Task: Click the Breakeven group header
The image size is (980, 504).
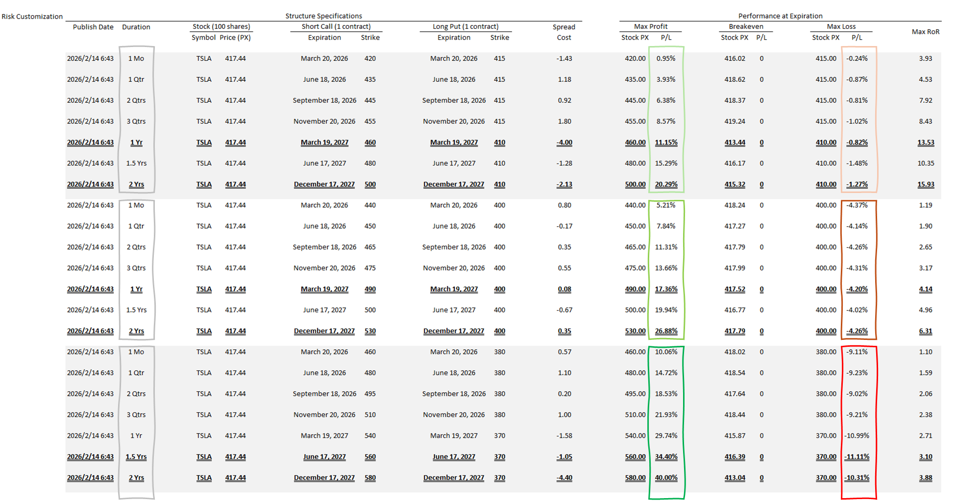Action: click(746, 26)
